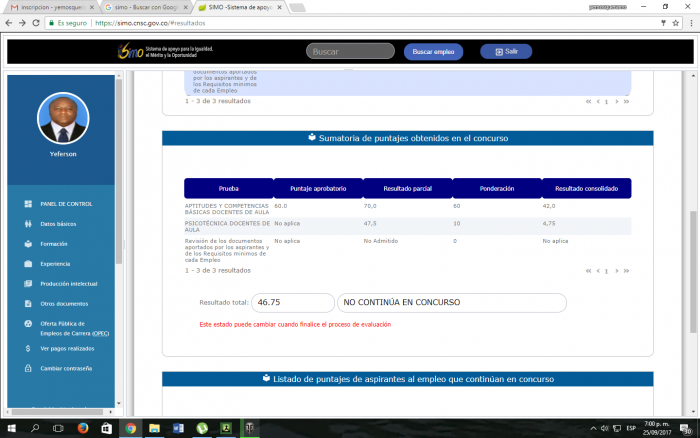Viewport: 700px width, 438px height.
Task: Click the dollar icon for Ver pagos realizados
Action: (26, 348)
